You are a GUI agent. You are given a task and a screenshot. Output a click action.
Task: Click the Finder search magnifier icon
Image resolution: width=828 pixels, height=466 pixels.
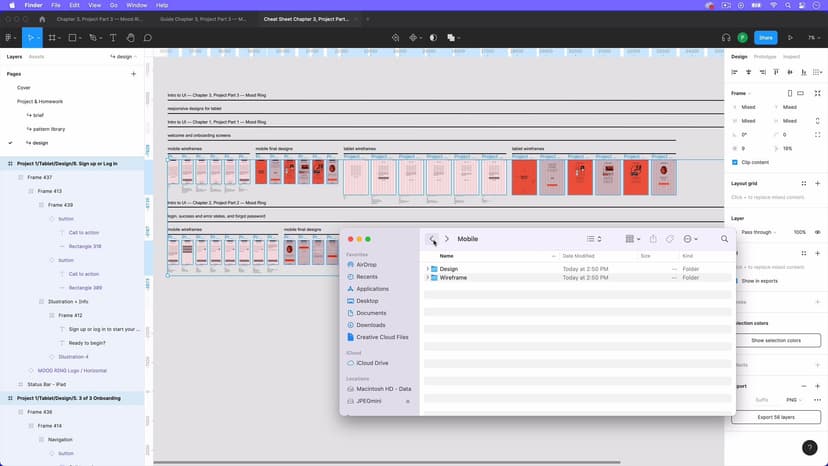pos(724,239)
